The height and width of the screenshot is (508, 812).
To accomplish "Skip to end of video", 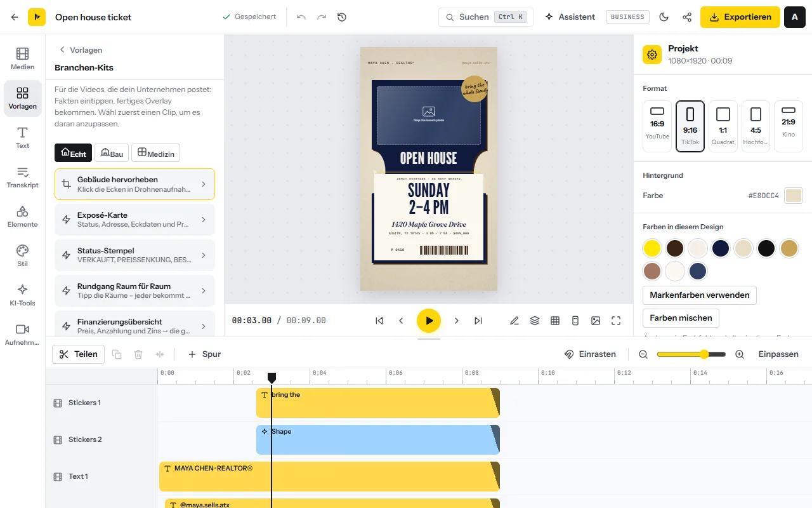I will coord(478,321).
